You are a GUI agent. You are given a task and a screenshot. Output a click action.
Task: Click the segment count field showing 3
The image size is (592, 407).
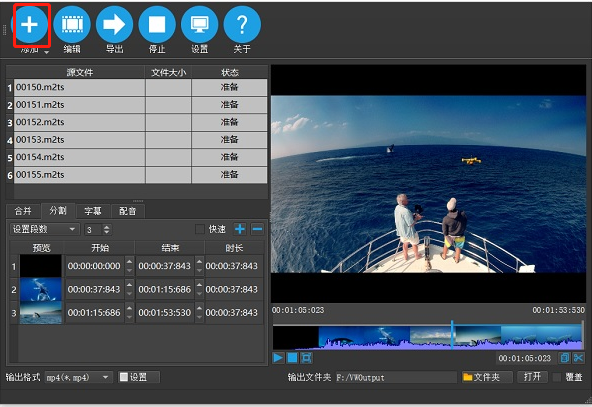point(93,229)
